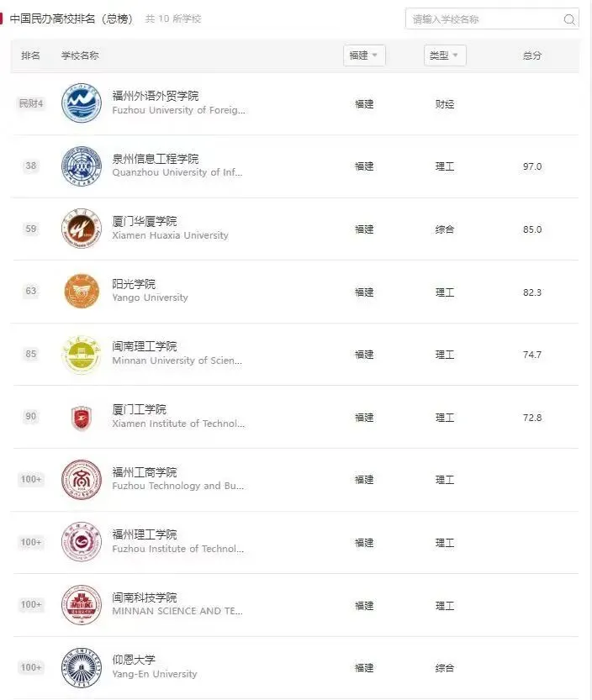Click Minnan Science and Technology logo
Viewport: 592px width, 700px height.
coord(82,605)
